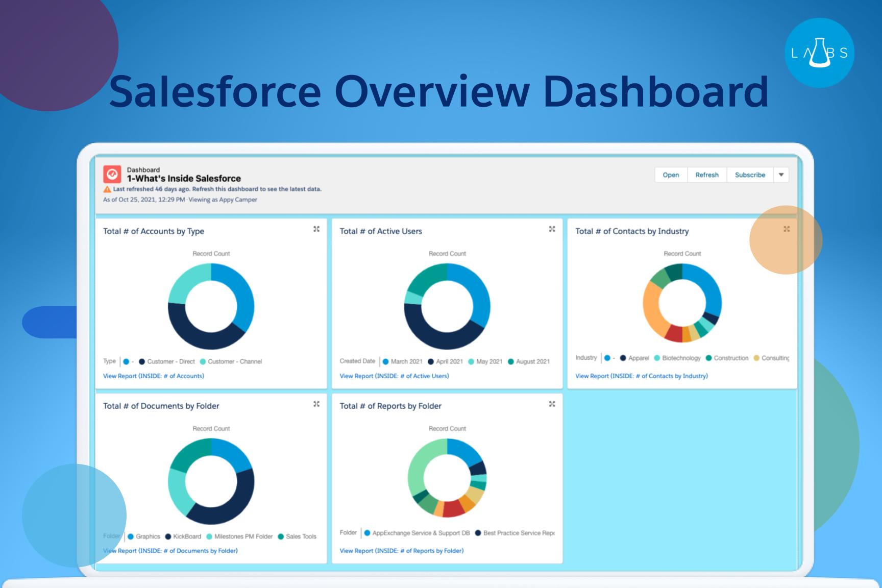Click the Customer - Channel legend swatch
The height and width of the screenshot is (588, 882).
point(203,362)
